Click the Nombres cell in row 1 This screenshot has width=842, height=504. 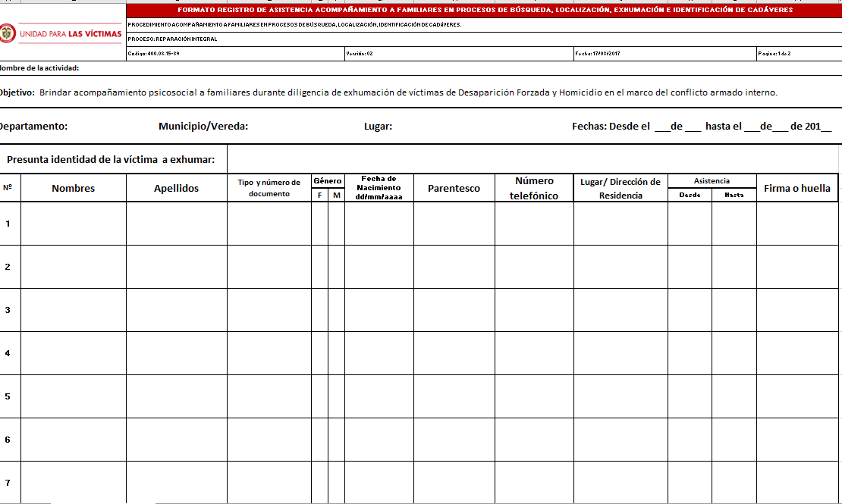74,224
